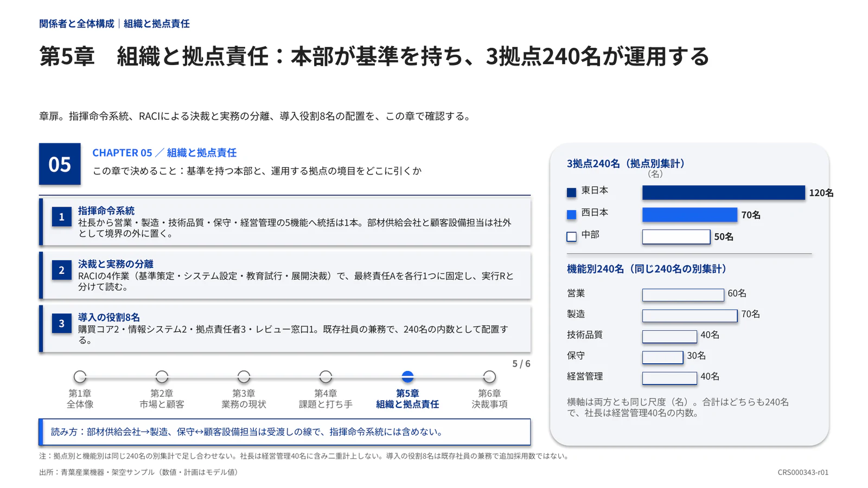Click the slide main title 第5章
The height and width of the screenshot is (488, 868).
click(x=374, y=56)
